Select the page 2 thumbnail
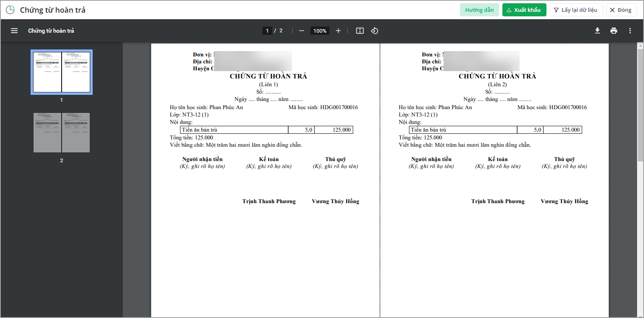The height and width of the screenshot is (318, 644). coord(62,133)
